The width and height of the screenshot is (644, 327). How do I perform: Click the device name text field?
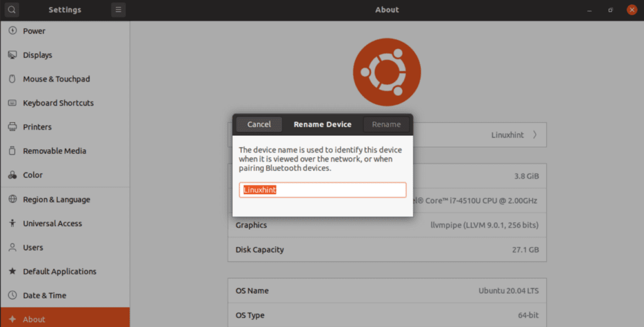coord(323,190)
